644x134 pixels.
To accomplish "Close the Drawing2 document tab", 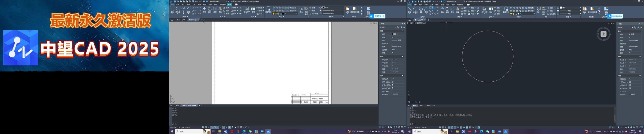I will click(x=198, y=20).
